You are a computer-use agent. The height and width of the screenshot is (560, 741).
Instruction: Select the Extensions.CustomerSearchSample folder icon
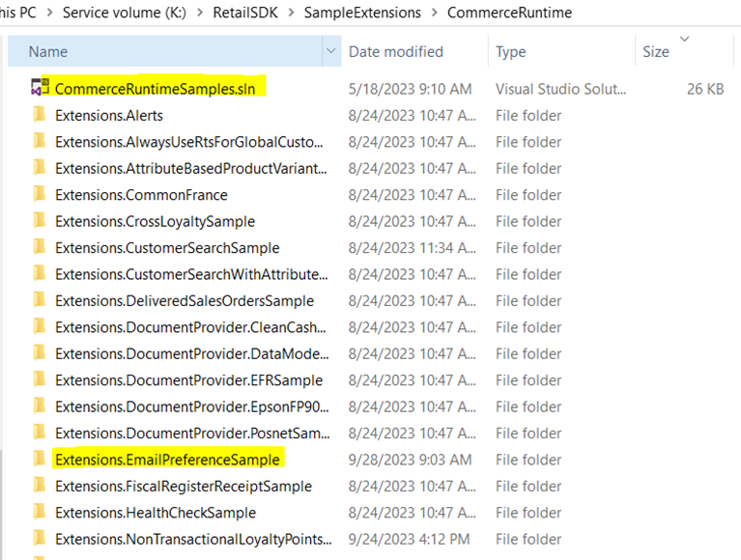coord(40,246)
